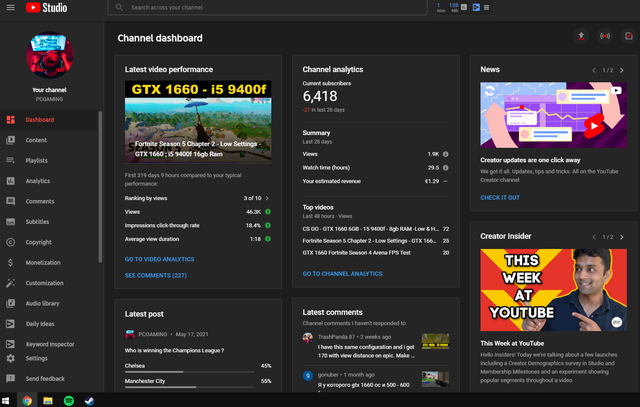The width and height of the screenshot is (640, 407).
Task: Click TrashPanda.87 comment video thumbnail
Action: [435, 341]
